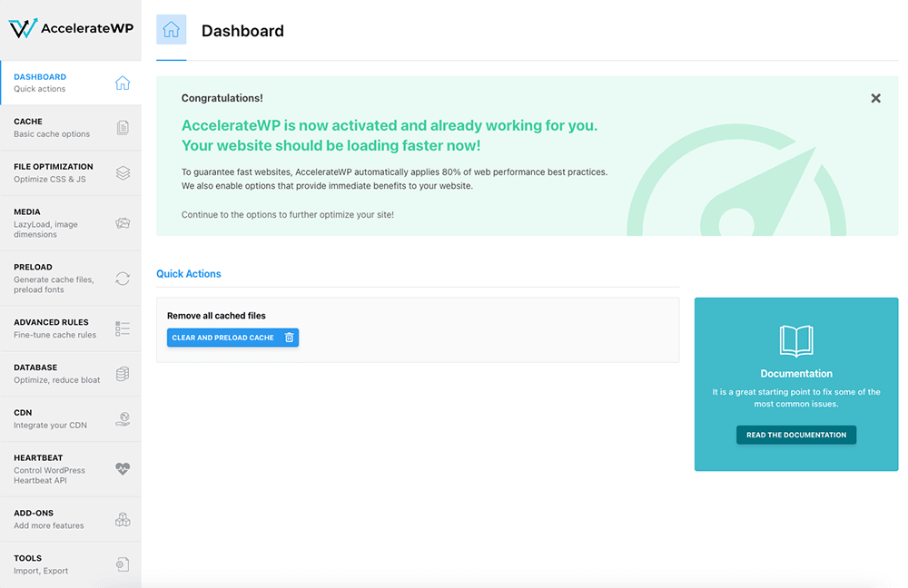Click the home icon next to Dashboard title

click(172, 29)
